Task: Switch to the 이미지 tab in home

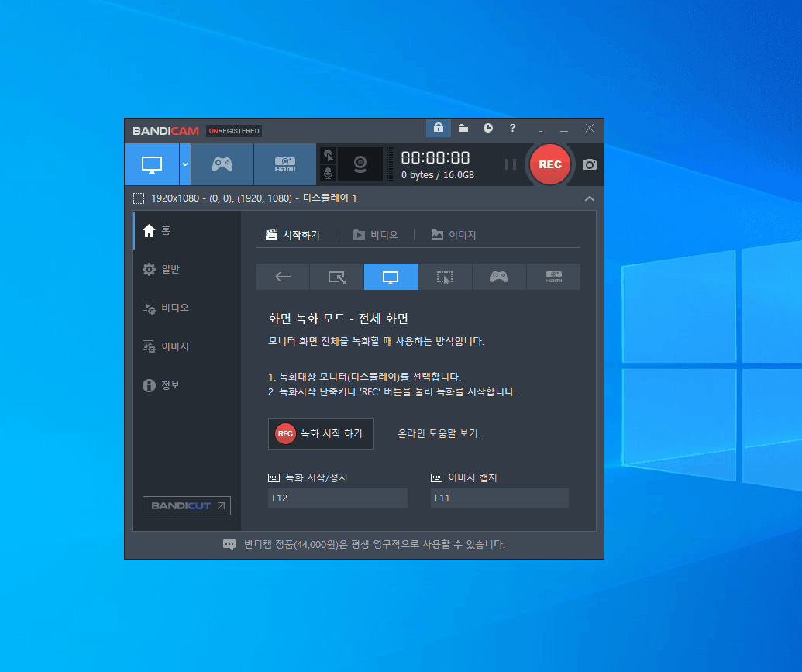Action: [x=453, y=235]
